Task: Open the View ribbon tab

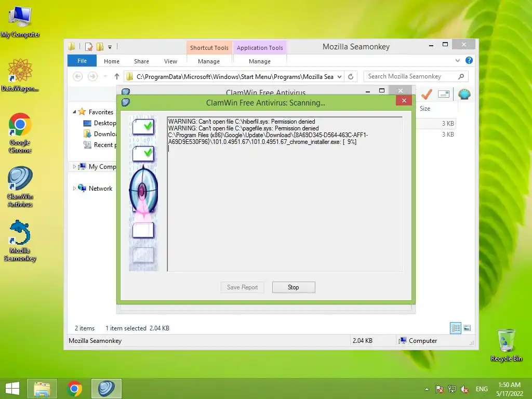Action: tap(170, 61)
